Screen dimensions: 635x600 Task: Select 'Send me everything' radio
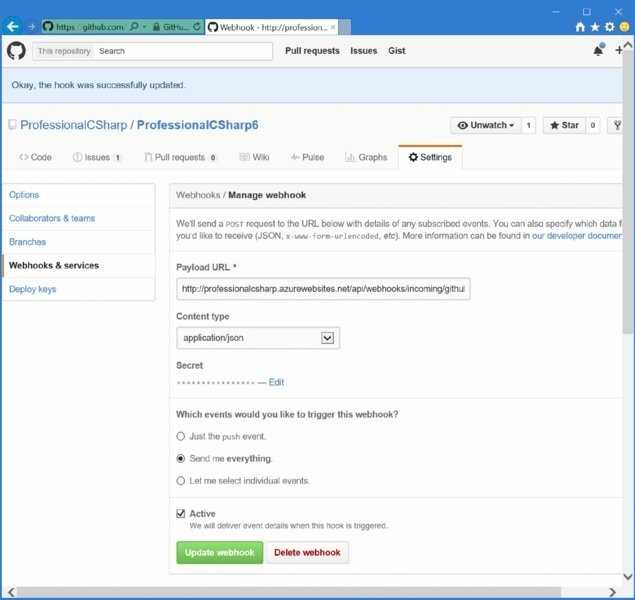181,458
